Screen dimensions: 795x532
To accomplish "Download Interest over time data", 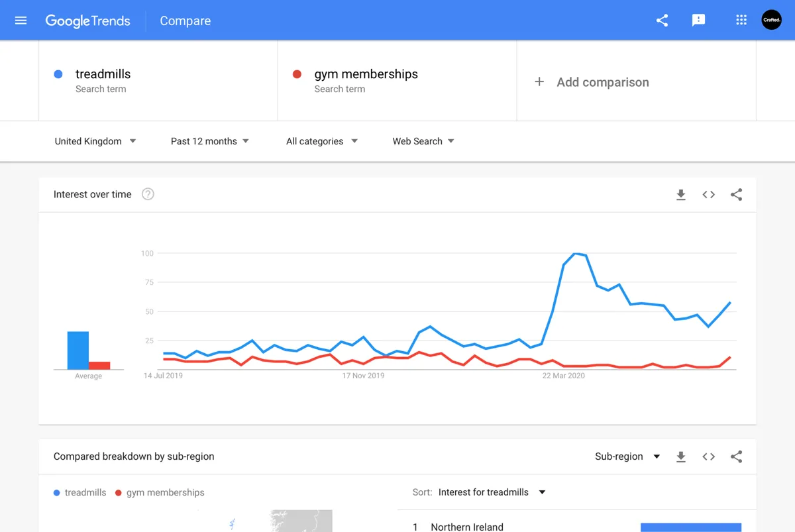I will click(680, 195).
